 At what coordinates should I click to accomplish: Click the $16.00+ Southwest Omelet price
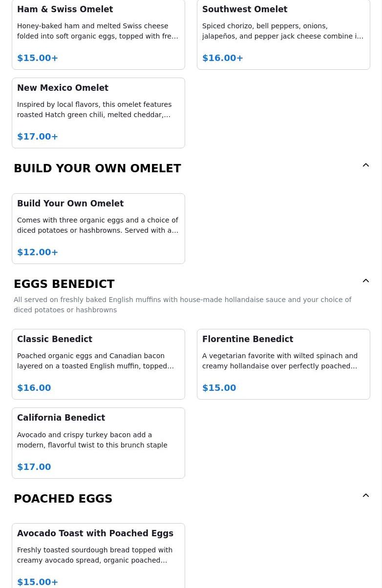pos(223,58)
